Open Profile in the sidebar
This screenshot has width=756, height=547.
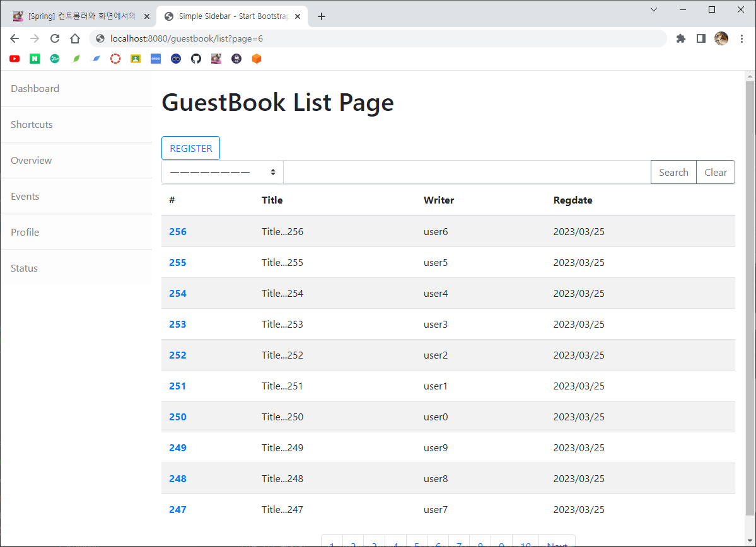(x=76, y=233)
